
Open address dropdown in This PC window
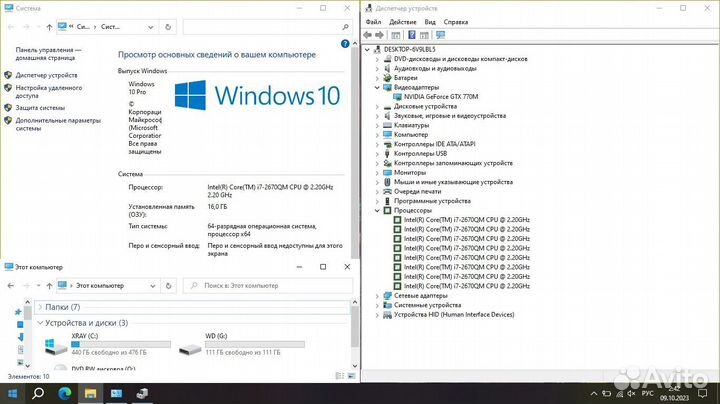[152, 286]
